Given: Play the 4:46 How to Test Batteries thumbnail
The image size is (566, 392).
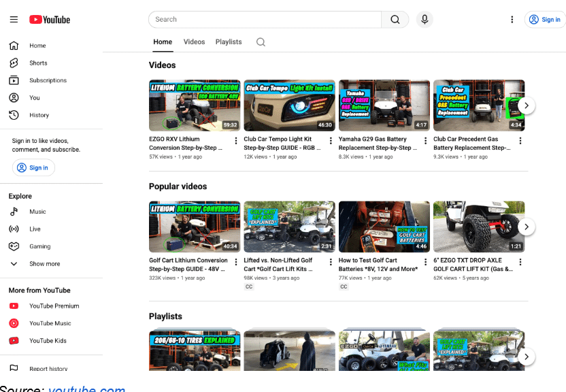Looking at the screenshot, I should click(384, 227).
